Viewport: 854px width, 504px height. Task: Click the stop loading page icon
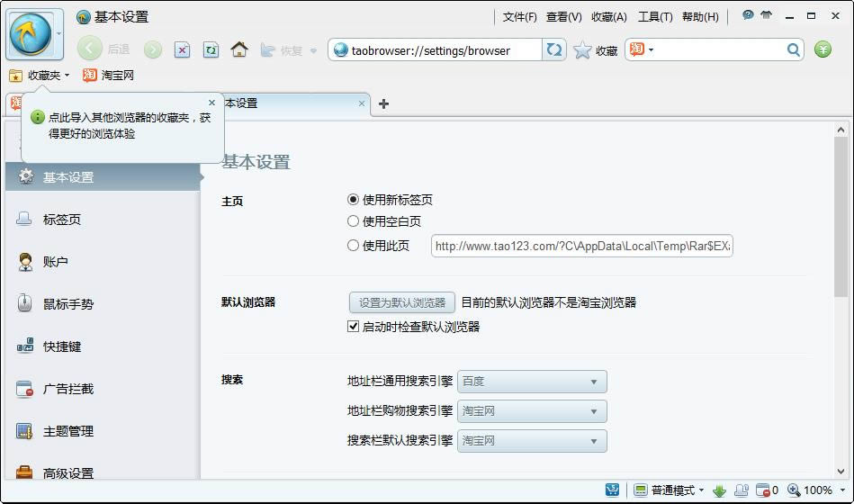click(182, 50)
